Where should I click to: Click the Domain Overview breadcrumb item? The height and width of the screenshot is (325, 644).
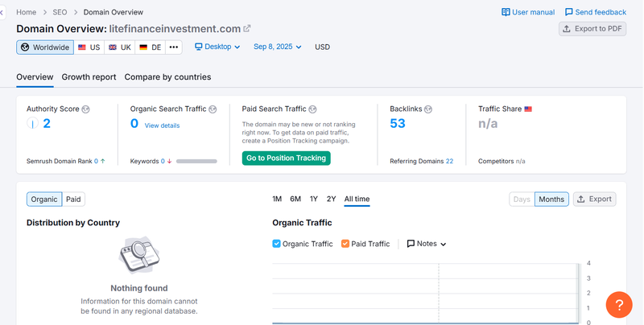point(114,12)
